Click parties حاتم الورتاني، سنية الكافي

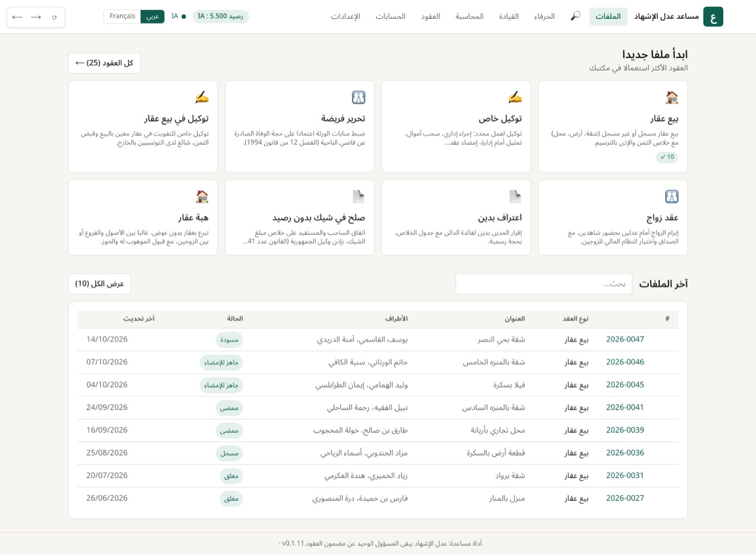(x=368, y=362)
